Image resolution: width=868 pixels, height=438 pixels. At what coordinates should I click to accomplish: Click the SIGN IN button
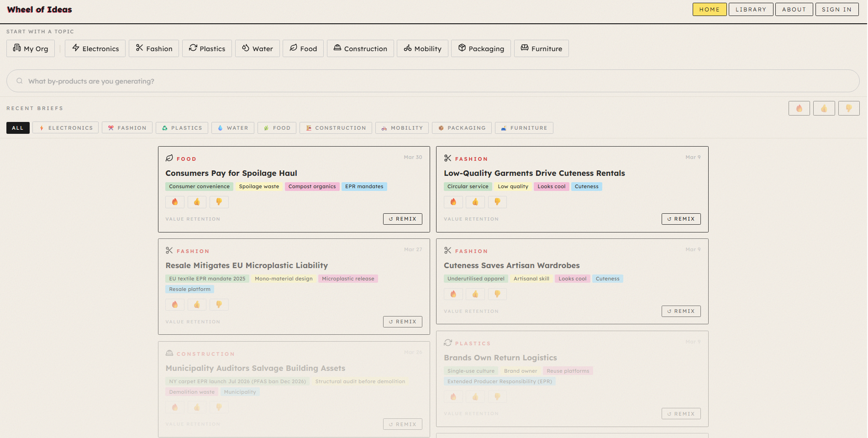pyautogui.click(x=836, y=9)
